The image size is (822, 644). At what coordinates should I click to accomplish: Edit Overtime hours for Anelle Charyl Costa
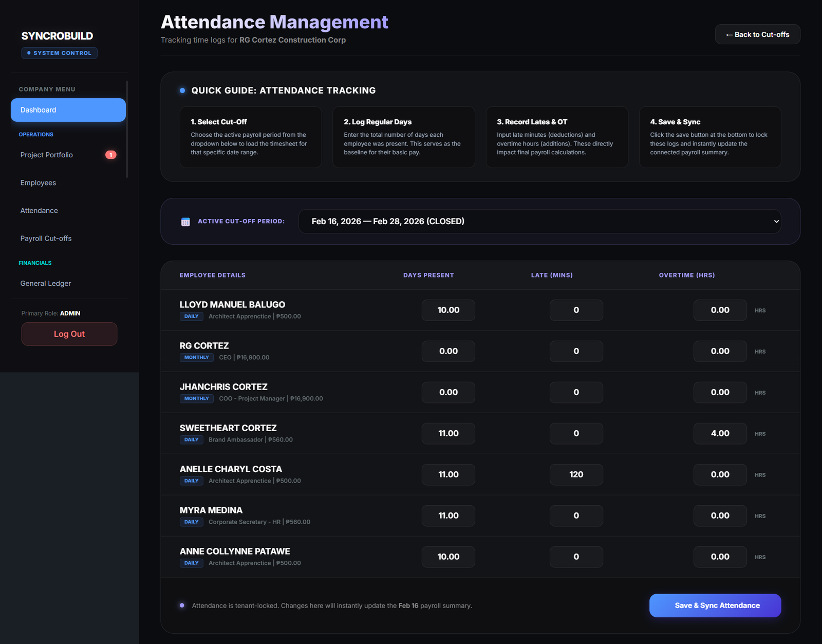click(x=720, y=474)
